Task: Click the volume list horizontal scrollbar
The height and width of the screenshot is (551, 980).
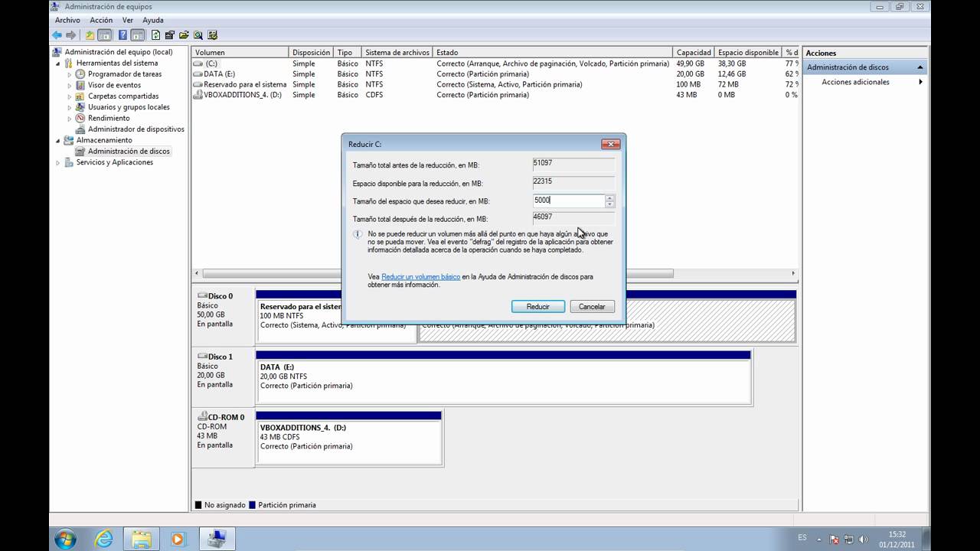Action: [439, 273]
